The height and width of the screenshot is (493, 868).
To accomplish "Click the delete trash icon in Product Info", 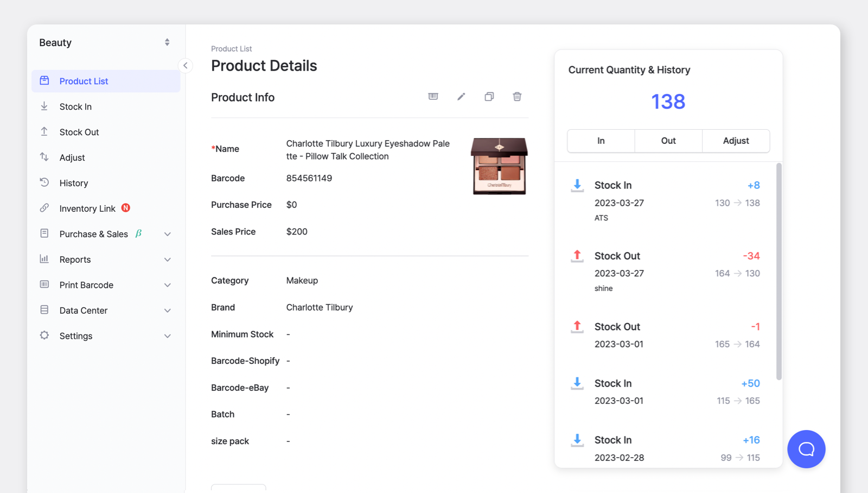I will tap(517, 96).
